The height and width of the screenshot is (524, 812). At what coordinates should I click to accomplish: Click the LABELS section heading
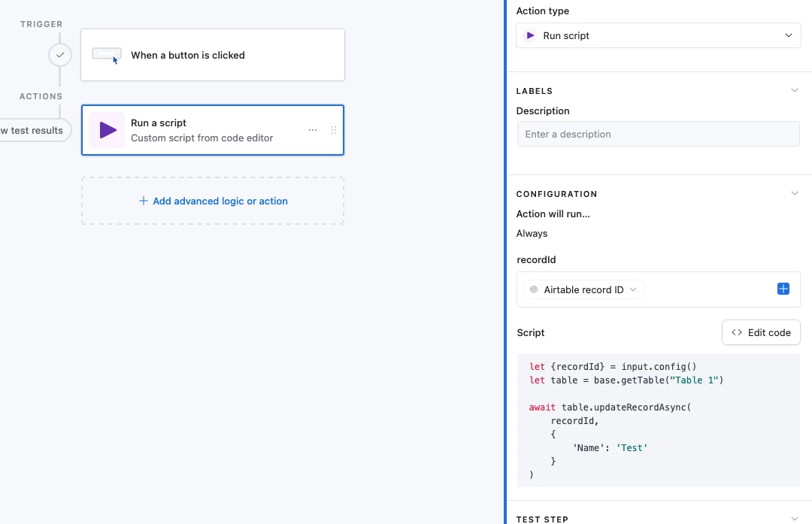(535, 91)
